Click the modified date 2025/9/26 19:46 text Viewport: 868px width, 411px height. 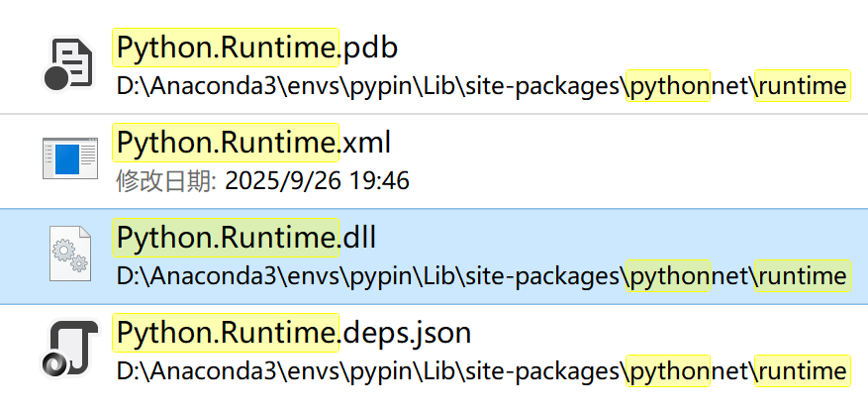coord(317,181)
